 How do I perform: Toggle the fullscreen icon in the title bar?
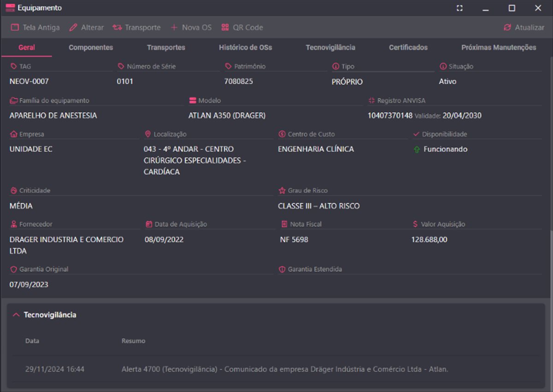pyautogui.click(x=459, y=8)
